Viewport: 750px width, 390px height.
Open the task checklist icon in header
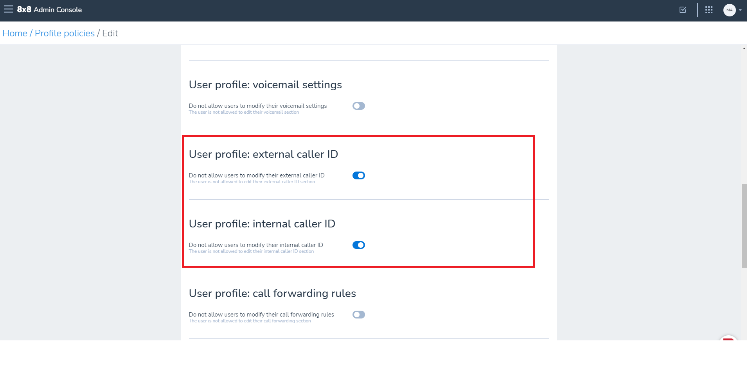[x=683, y=10]
